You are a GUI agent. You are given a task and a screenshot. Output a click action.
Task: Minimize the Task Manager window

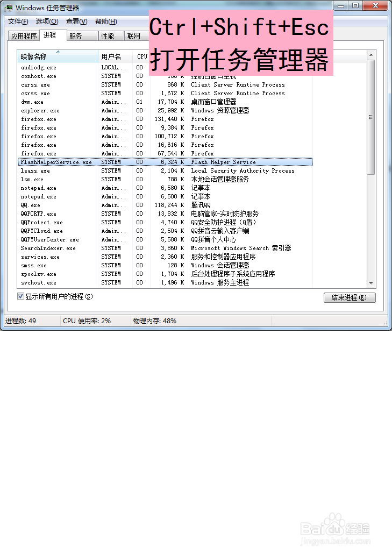341,6
